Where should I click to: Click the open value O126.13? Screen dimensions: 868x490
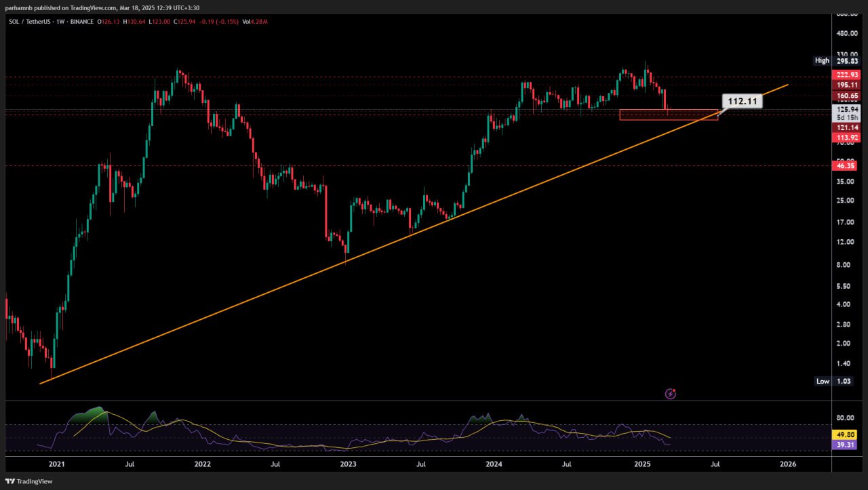(x=108, y=22)
